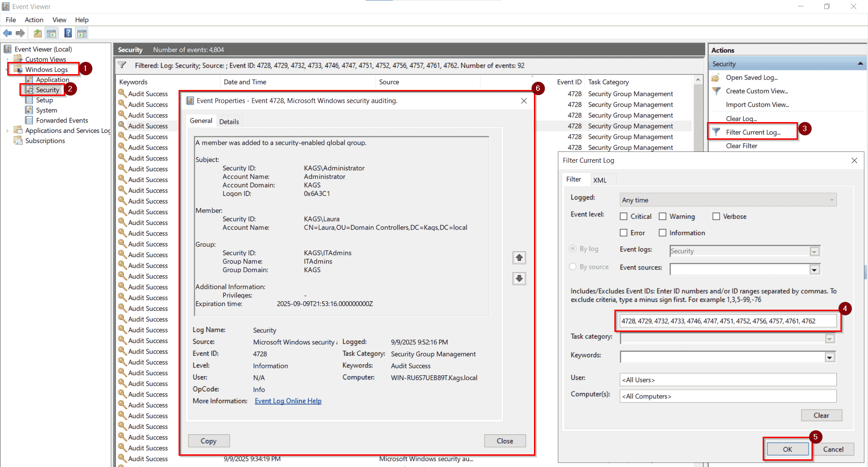Click the back navigation arrow in the toolbar
The width and height of the screenshot is (868, 467).
(x=7, y=33)
